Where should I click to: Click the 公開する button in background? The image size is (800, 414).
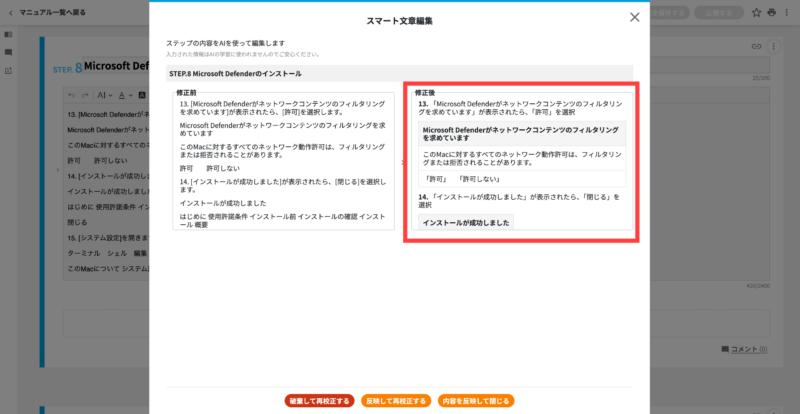[x=717, y=13]
